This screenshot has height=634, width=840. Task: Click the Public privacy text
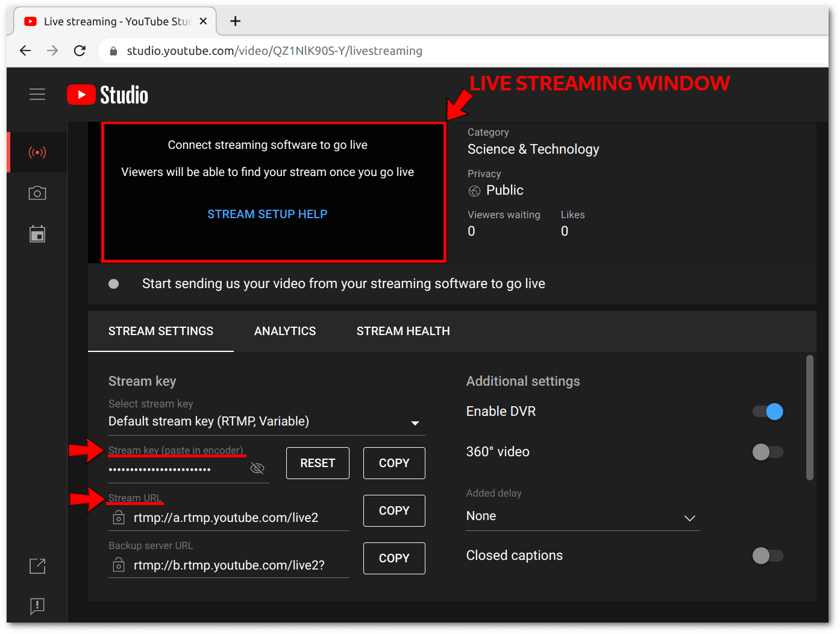505,190
